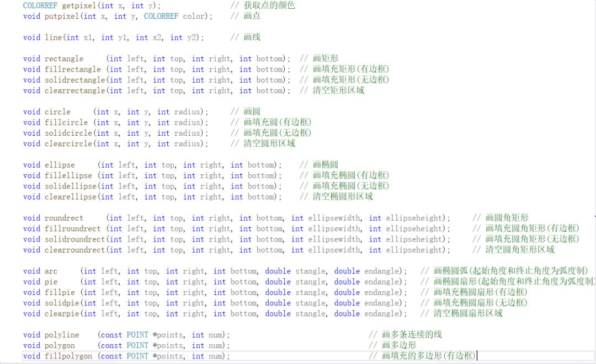596x364 pixels.
Task: Click the solidellipse function name
Action: [71, 186]
